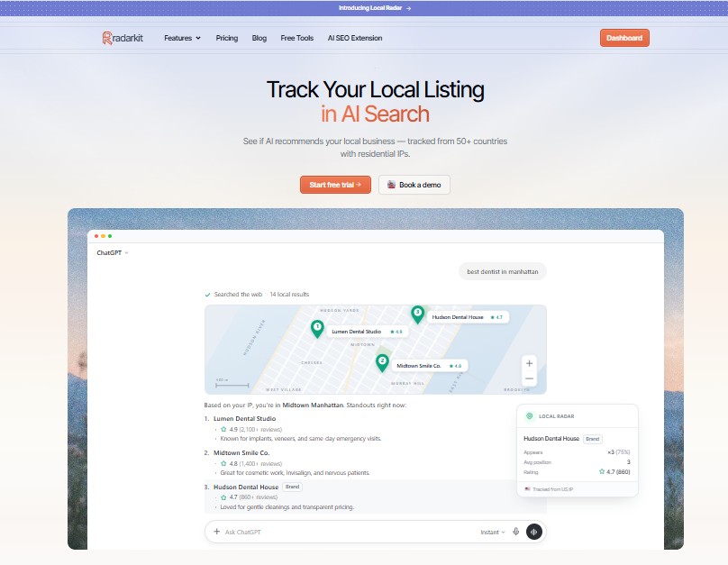
Task: Click map pin number 1
Action: pyautogui.click(x=317, y=329)
